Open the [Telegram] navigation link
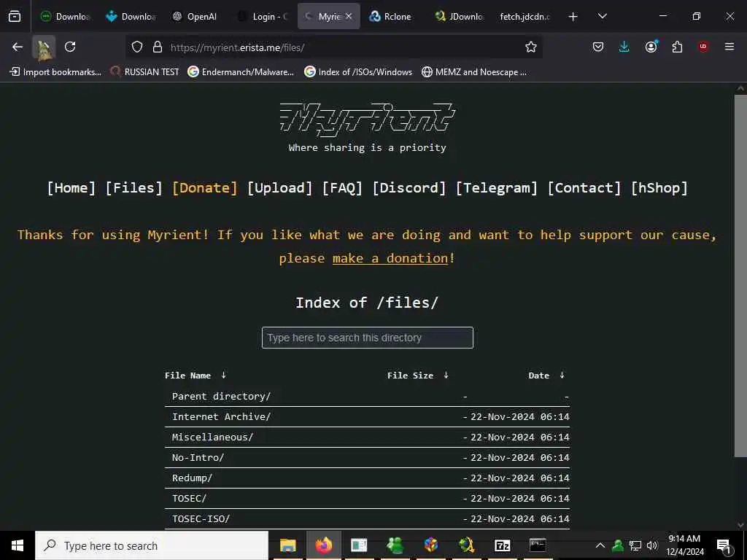 click(496, 187)
